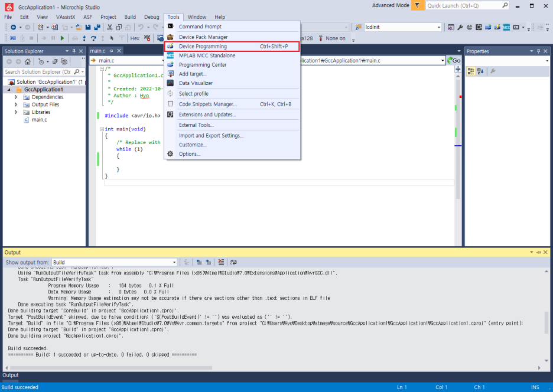Click the Start Debugging and Break icon

point(13,38)
